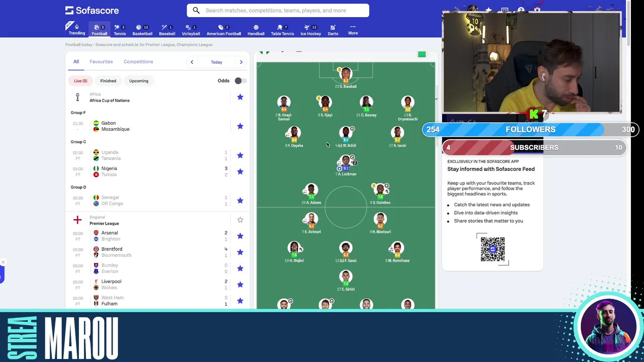This screenshot has width=644, height=362.
Task: Select player A. Iwobi in lineup
Action: [397, 136]
